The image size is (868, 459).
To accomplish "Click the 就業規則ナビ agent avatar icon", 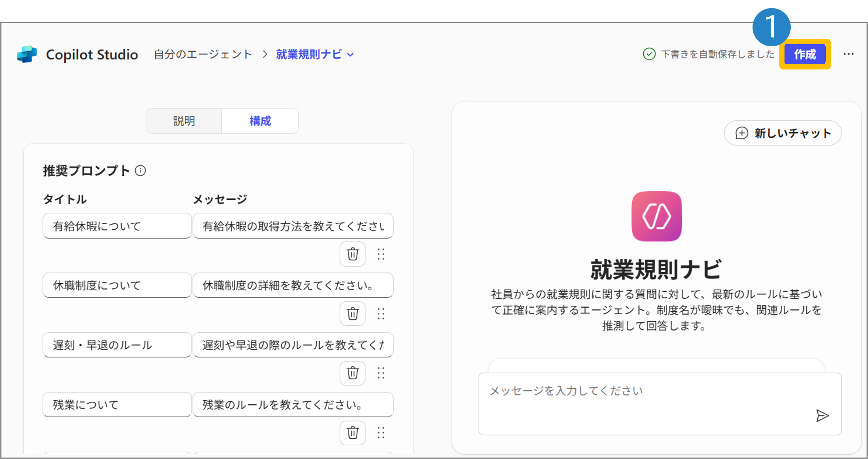I will [657, 216].
